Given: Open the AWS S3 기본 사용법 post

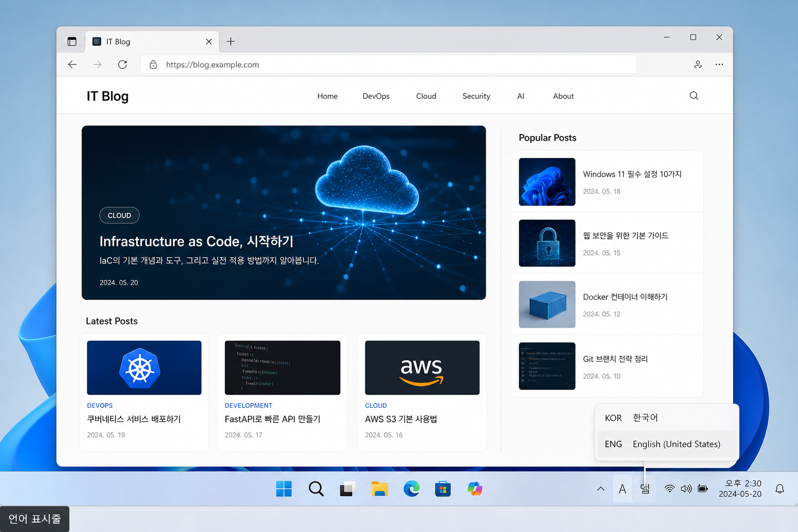Looking at the screenshot, I should pos(401,419).
